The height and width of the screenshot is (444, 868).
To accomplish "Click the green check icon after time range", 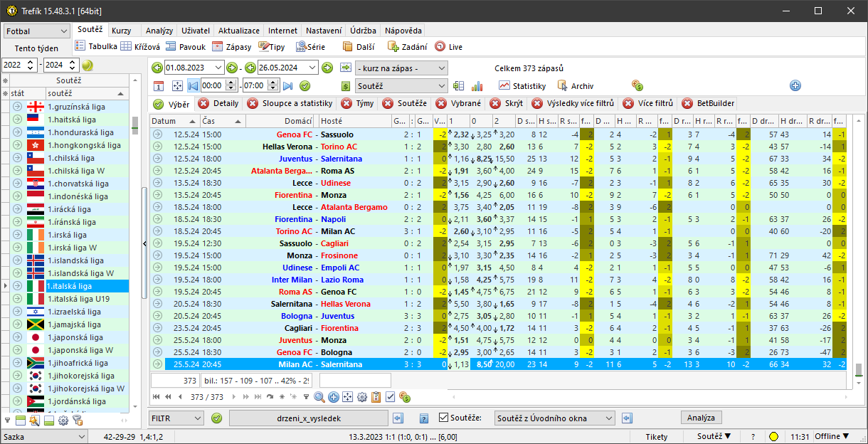I will pyautogui.click(x=305, y=86).
